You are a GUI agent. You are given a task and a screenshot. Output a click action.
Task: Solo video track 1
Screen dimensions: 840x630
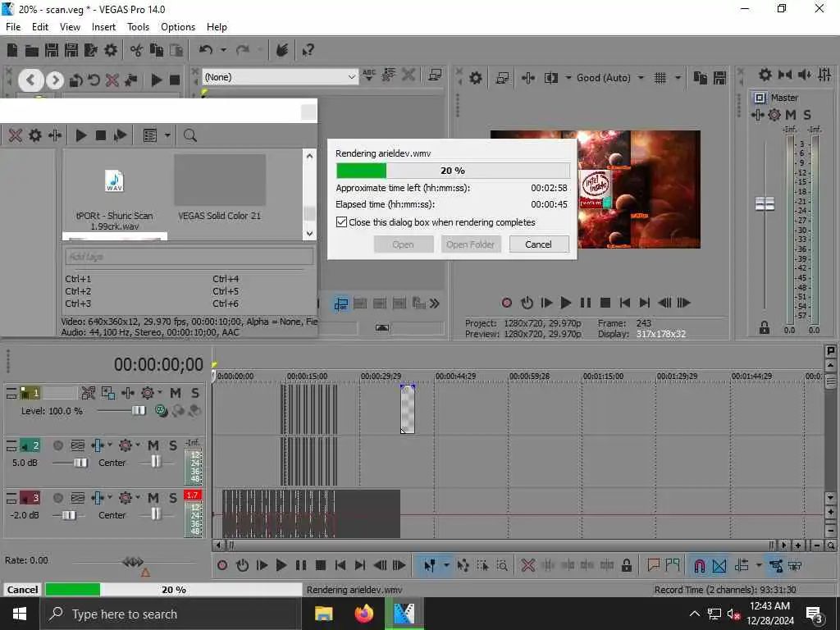tap(195, 393)
